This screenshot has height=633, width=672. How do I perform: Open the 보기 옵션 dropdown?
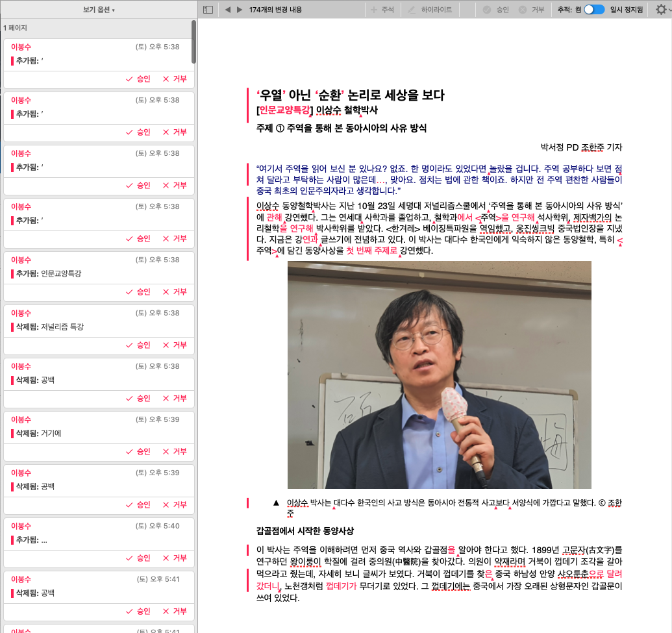[x=99, y=10]
